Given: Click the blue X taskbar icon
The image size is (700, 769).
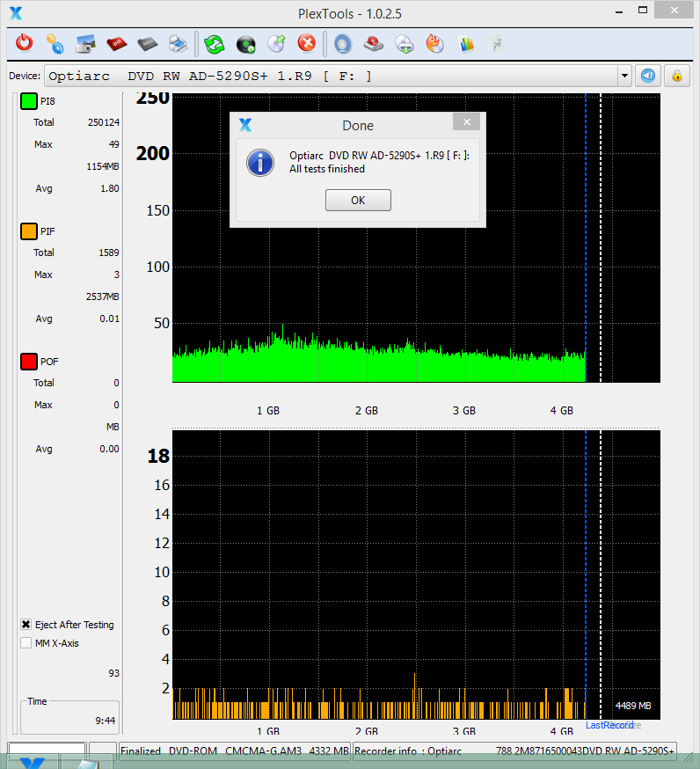Looking at the screenshot, I should (x=33, y=763).
